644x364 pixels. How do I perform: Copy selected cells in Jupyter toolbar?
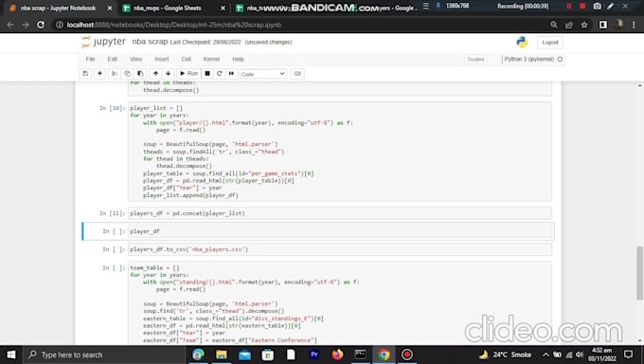pos(127,74)
